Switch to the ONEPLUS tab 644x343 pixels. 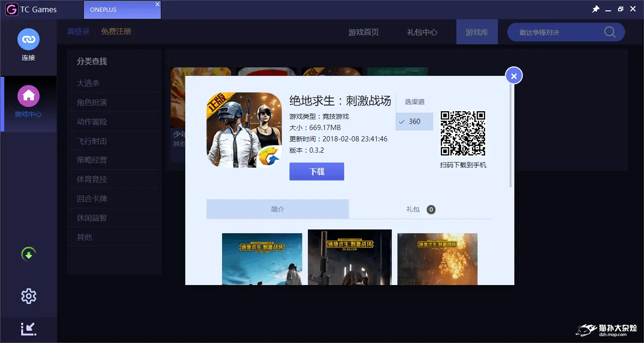tap(122, 10)
